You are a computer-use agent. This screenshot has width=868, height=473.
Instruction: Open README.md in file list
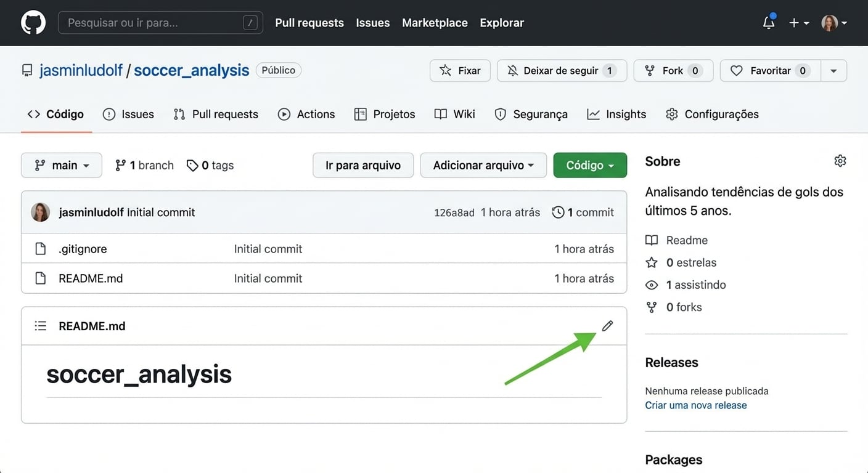coord(91,278)
